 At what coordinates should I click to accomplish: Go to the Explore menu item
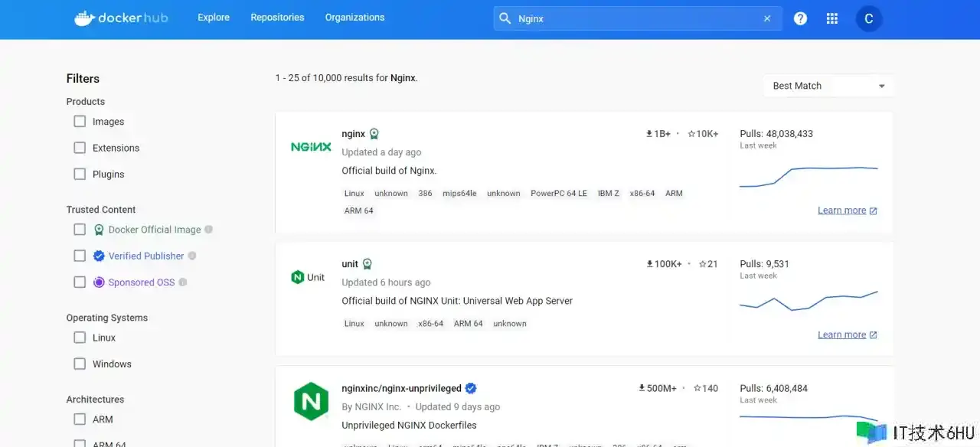[214, 18]
